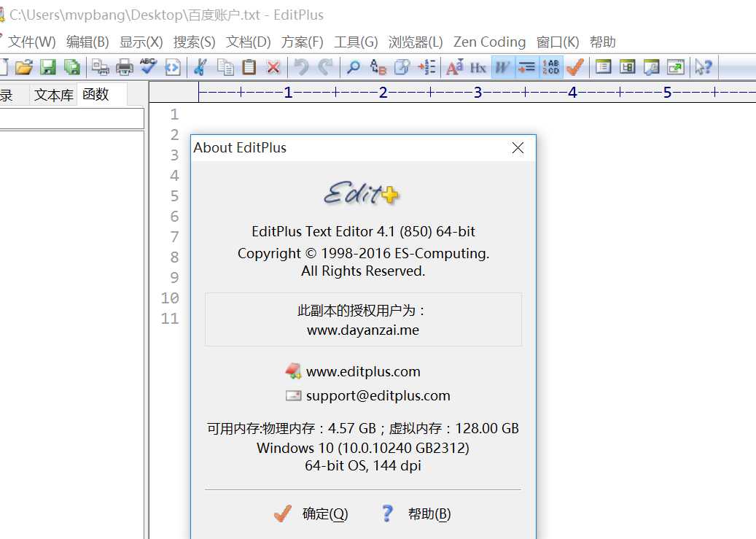Save the document using the floppy icon

click(x=47, y=67)
